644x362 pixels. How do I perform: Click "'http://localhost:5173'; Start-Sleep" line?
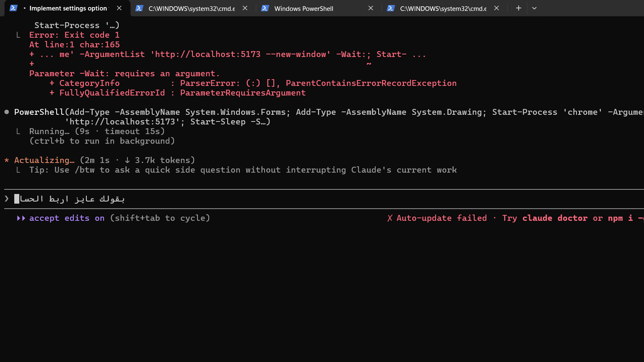167,122
